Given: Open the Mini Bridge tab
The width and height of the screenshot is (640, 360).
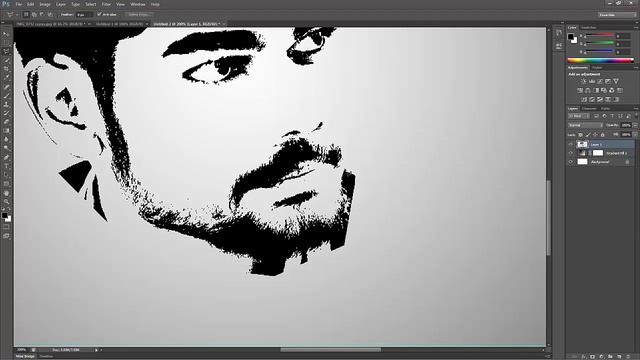Looking at the screenshot, I should point(25,357).
